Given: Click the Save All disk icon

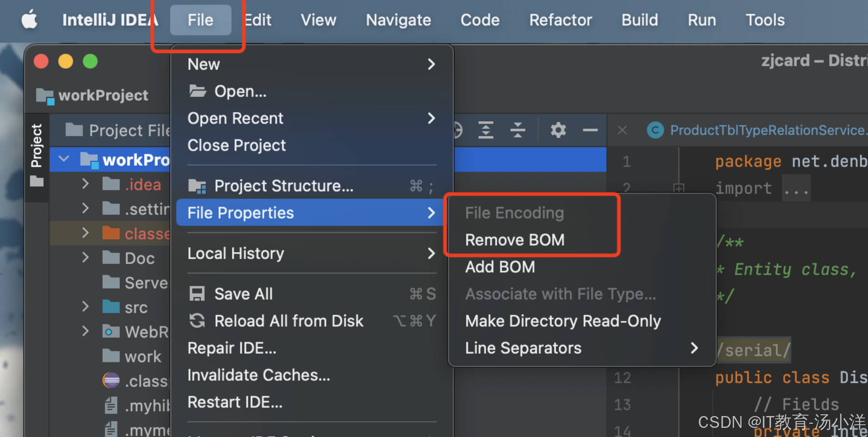Looking at the screenshot, I should [x=197, y=294].
